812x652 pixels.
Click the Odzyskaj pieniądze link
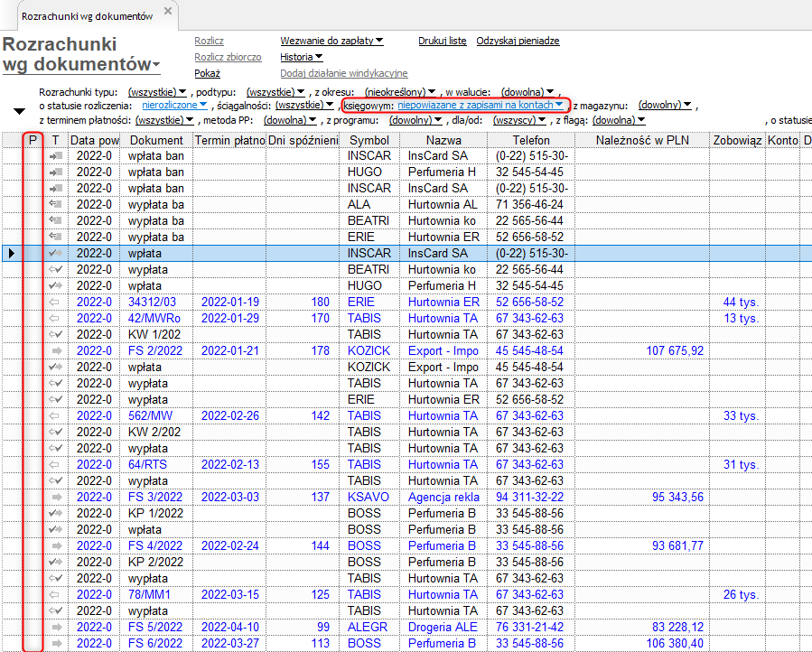tap(518, 41)
